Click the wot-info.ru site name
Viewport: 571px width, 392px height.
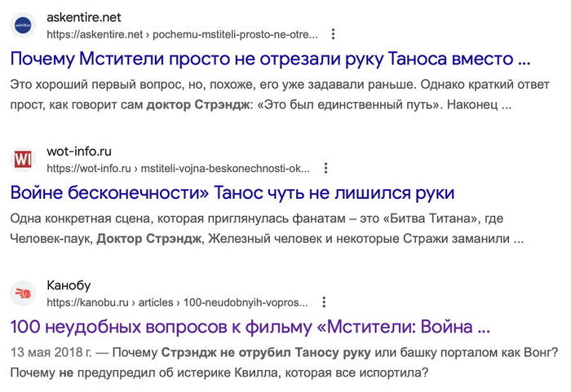(x=79, y=151)
